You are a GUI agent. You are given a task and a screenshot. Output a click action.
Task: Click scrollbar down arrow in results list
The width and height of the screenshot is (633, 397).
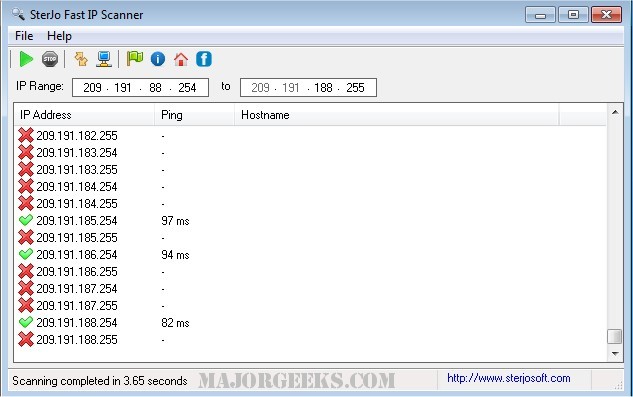[615, 353]
